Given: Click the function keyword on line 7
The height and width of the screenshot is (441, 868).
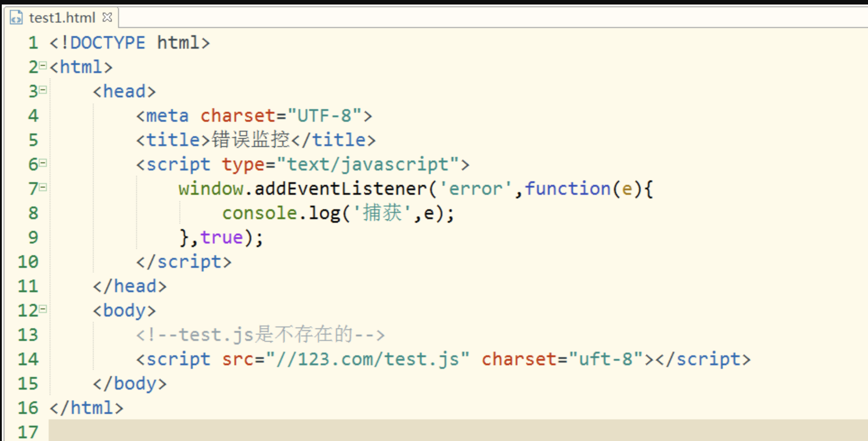Looking at the screenshot, I should click(x=567, y=189).
